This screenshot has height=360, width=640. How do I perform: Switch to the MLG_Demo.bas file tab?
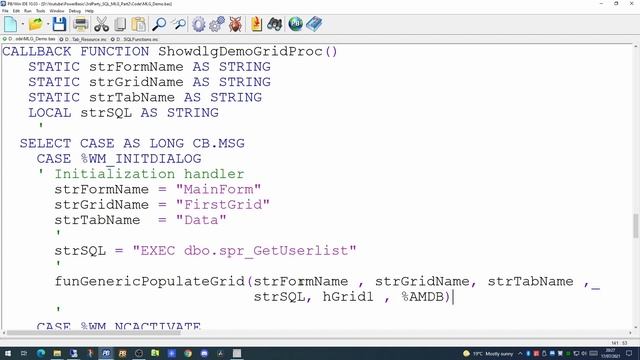coord(29,39)
